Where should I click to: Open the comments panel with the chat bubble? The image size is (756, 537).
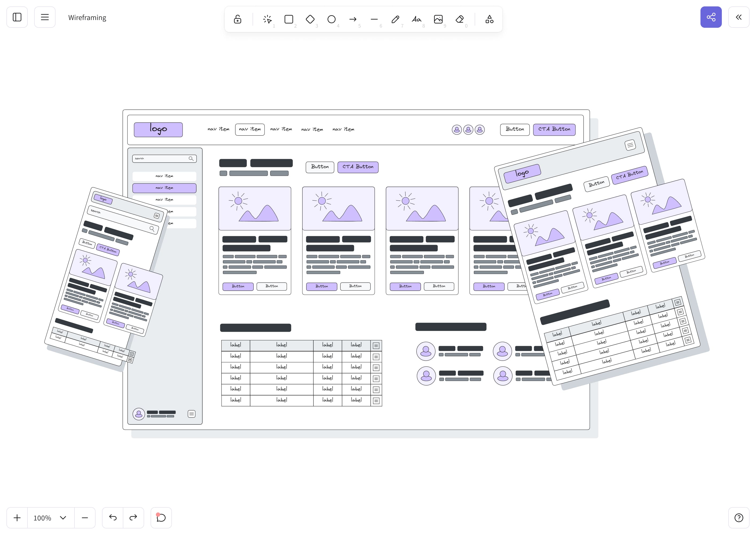coord(161,518)
